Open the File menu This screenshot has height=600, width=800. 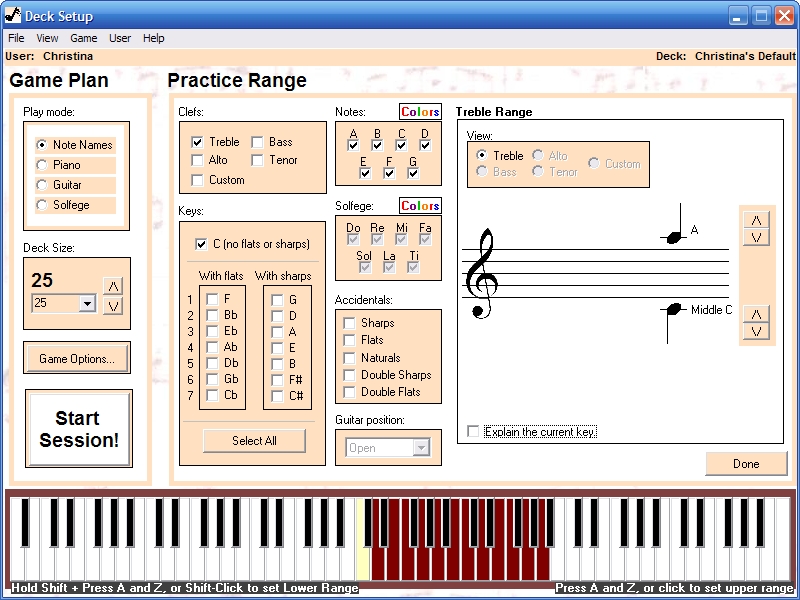coord(16,38)
